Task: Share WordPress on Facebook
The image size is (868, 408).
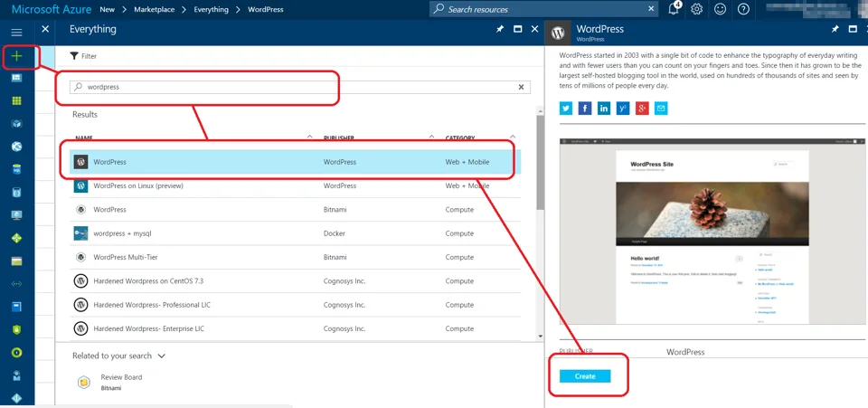Action: click(585, 108)
